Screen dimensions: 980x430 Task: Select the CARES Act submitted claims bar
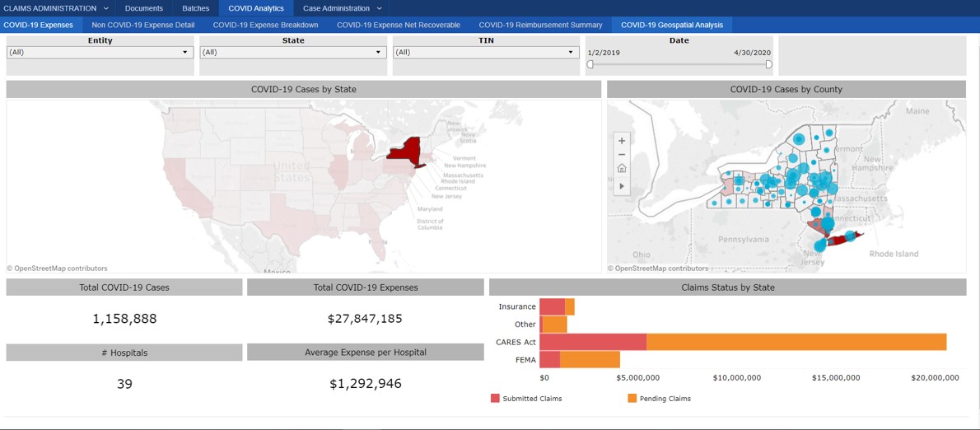pyautogui.click(x=593, y=342)
